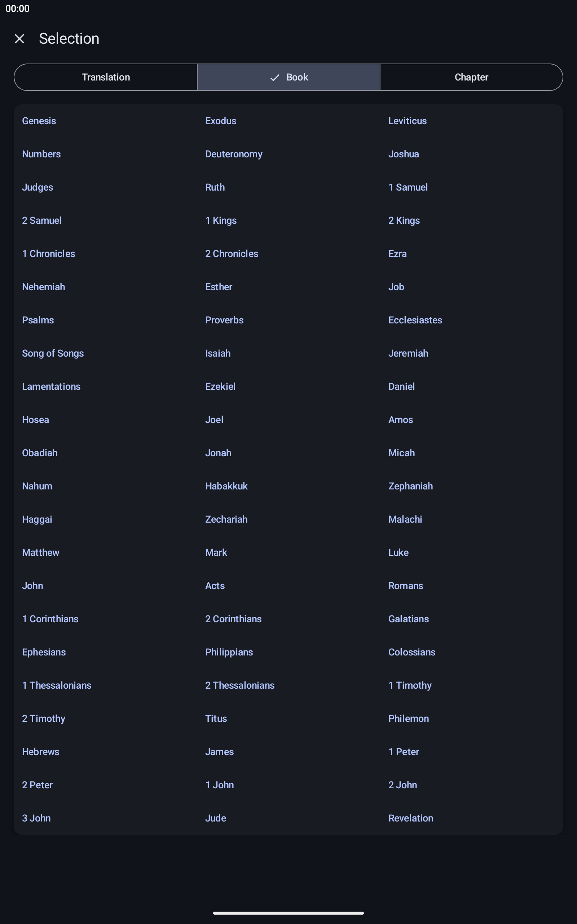Tap the book Habakkuk

[x=226, y=486]
